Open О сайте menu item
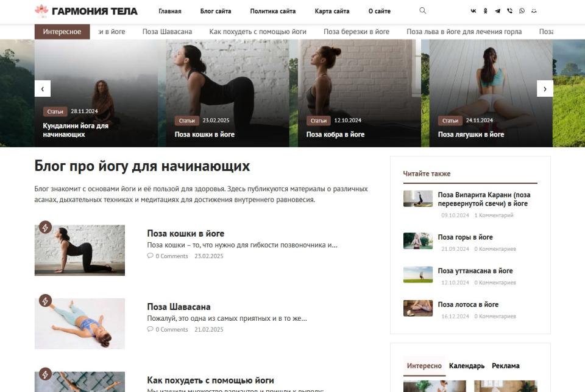The width and height of the screenshot is (585, 392). tap(380, 11)
